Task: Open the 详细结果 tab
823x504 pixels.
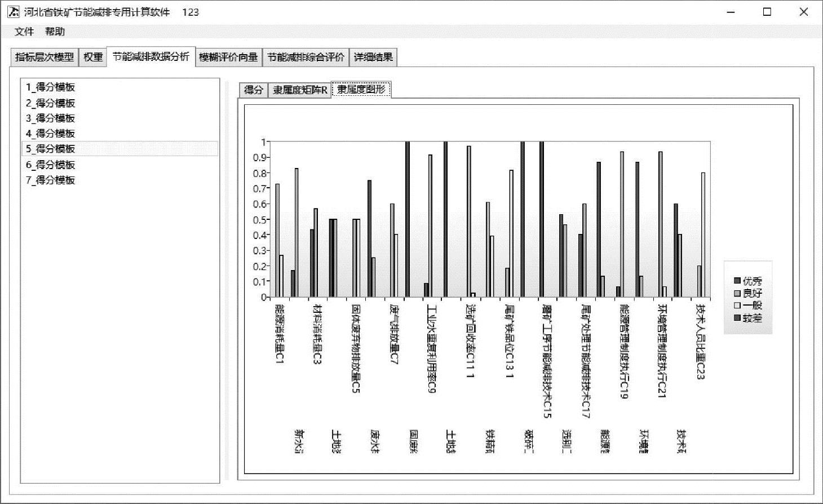Action: point(373,57)
